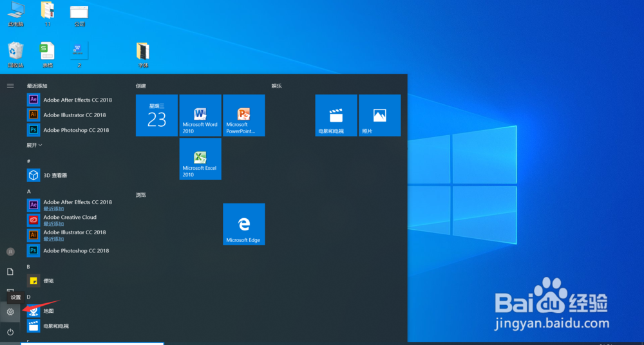The height and width of the screenshot is (345, 644).
Task: Open the Microsoft Word 2010 tile
Action: (x=200, y=115)
